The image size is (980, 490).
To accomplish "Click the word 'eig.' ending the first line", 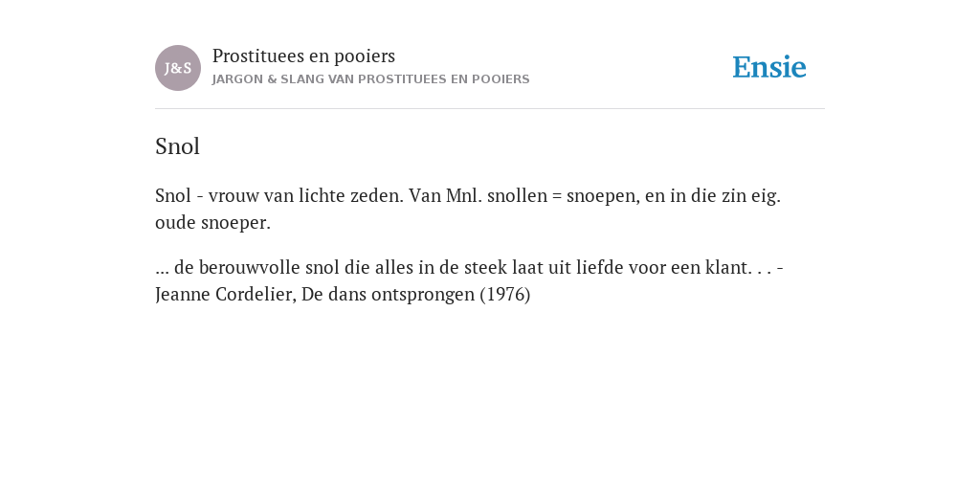I will [766, 197].
